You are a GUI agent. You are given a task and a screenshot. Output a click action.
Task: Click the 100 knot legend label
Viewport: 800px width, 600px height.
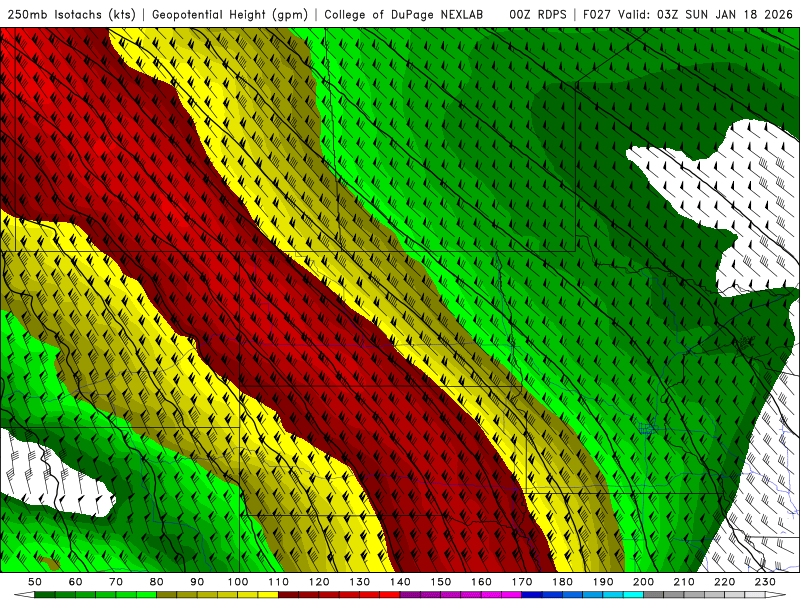(238, 582)
